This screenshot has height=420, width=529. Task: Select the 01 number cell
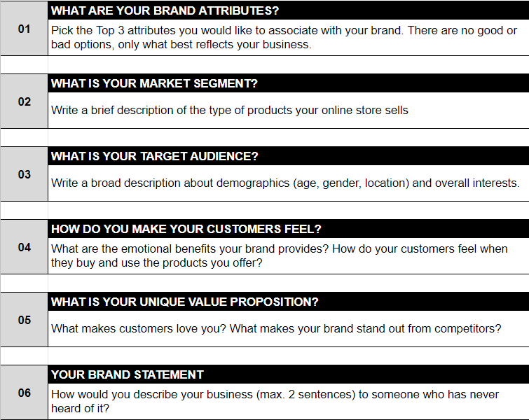click(24, 28)
